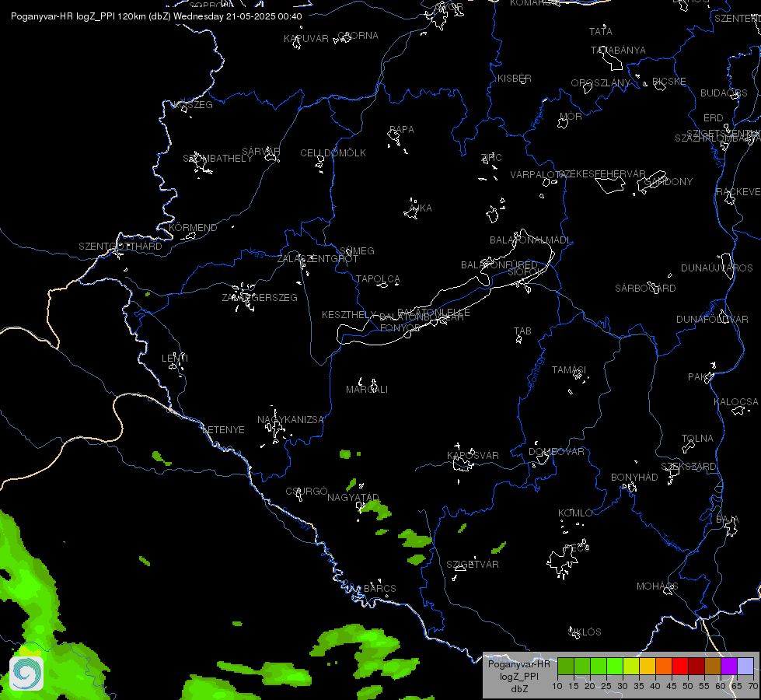
Task: Click the SÜMEG city label
Action: point(357,251)
